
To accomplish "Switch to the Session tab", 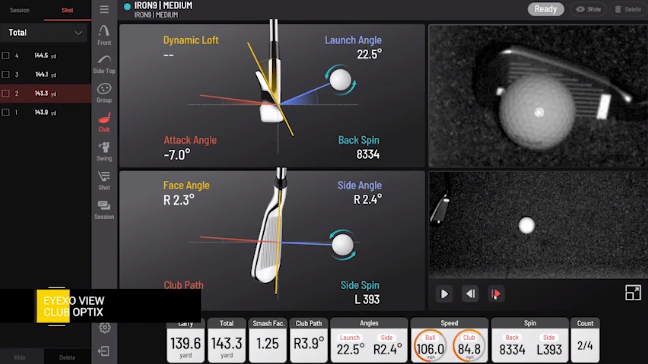I will [x=20, y=10].
